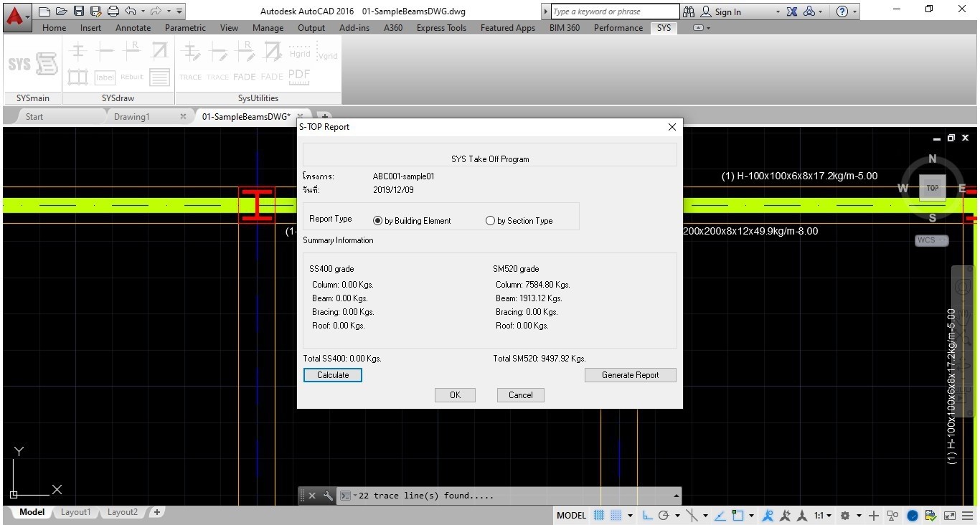The width and height of the screenshot is (980, 525).
Task: Switch to the Drawing1 file tab
Action: pyautogui.click(x=132, y=116)
